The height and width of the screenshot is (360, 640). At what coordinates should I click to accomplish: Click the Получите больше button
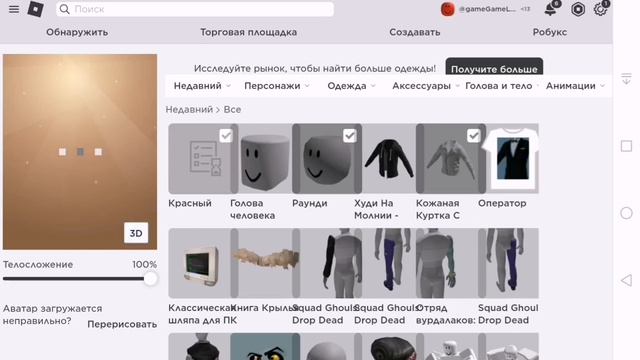tap(494, 67)
